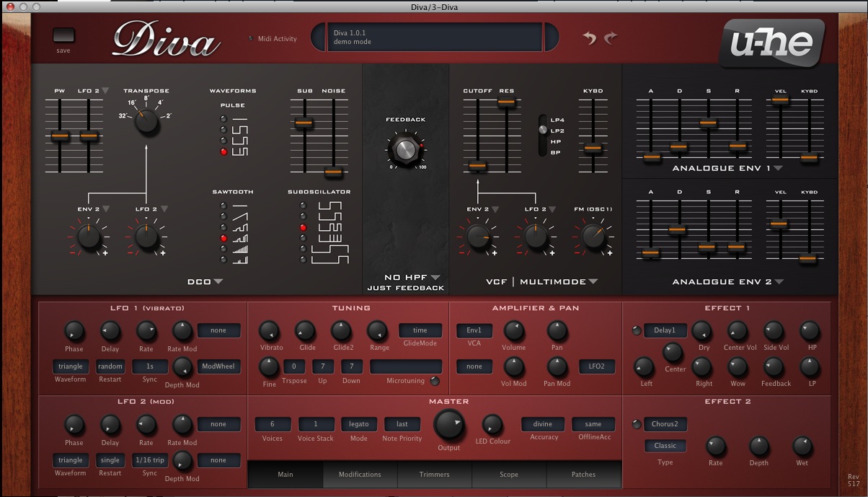Click the Classic chorus Type button
868x497 pixels.
coord(665,446)
